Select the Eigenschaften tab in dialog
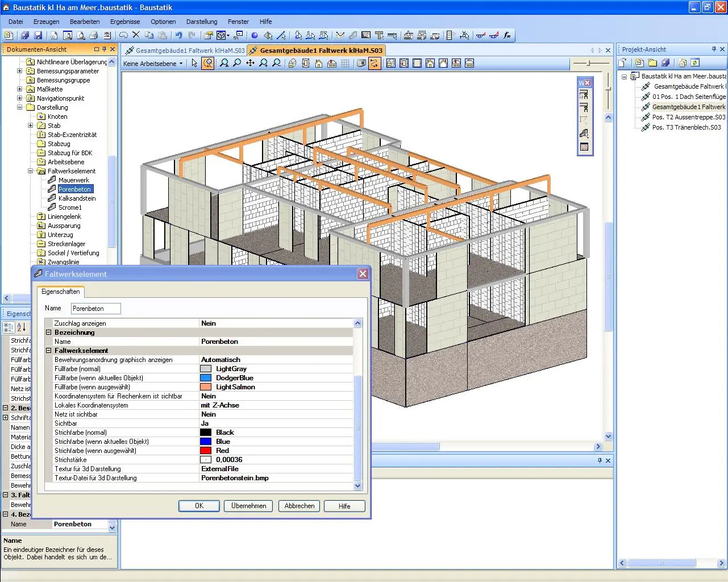The height and width of the screenshot is (582, 728). pyautogui.click(x=61, y=292)
